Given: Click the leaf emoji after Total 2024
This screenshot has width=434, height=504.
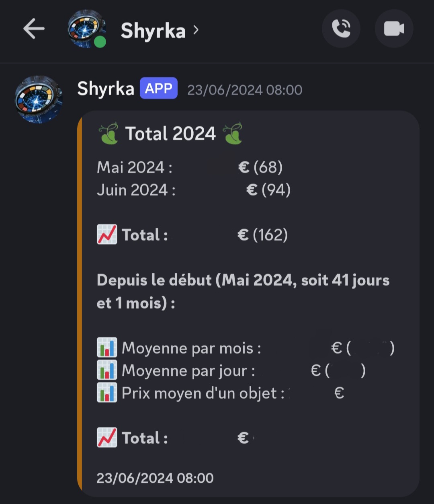Looking at the screenshot, I should (233, 134).
